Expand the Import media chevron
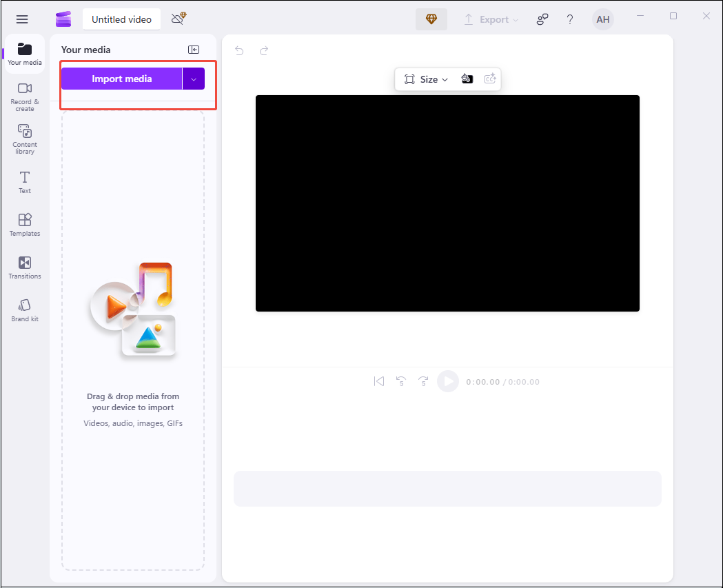Viewport: 723px width, 588px height. click(194, 79)
